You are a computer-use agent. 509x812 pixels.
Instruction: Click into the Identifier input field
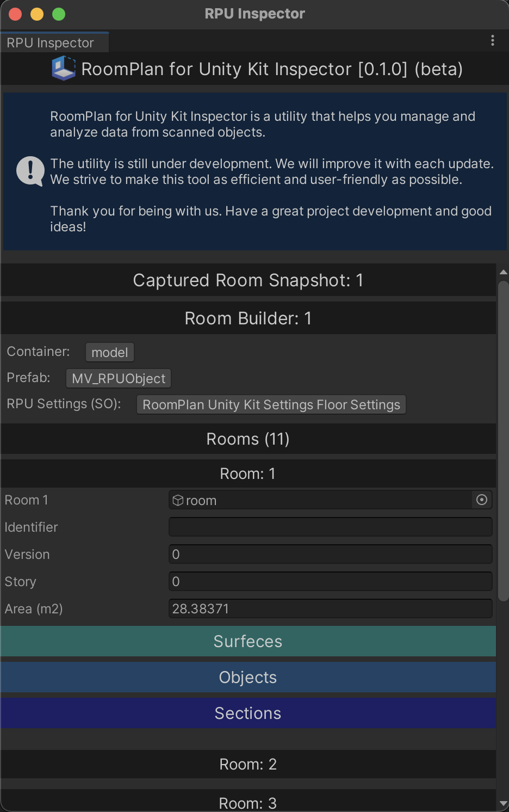point(330,527)
